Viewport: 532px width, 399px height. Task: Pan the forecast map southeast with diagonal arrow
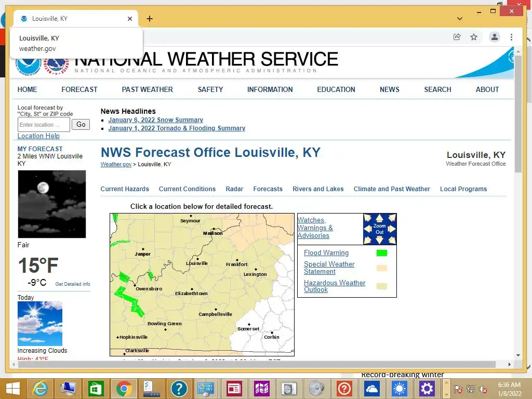[x=392, y=240]
